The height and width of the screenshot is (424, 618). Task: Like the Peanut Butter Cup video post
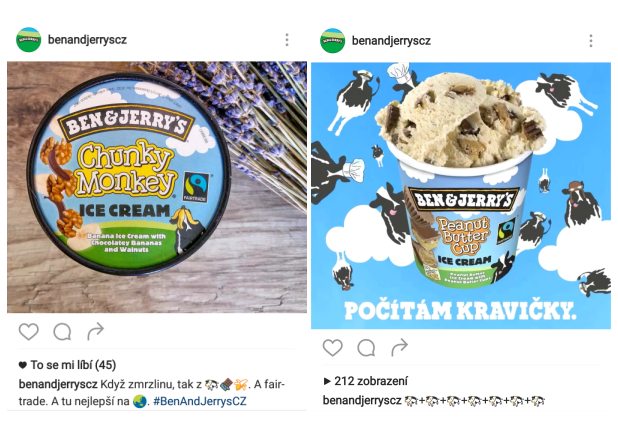point(333,348)
